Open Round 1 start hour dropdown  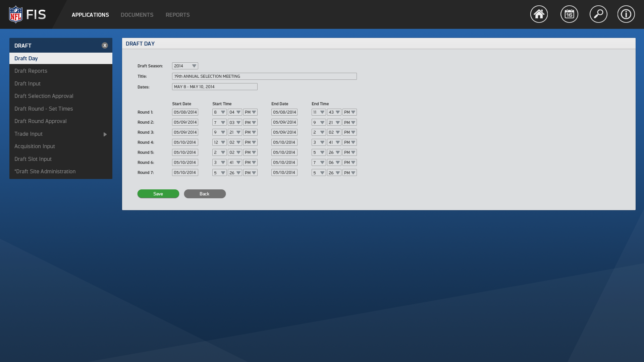[219, 112]
